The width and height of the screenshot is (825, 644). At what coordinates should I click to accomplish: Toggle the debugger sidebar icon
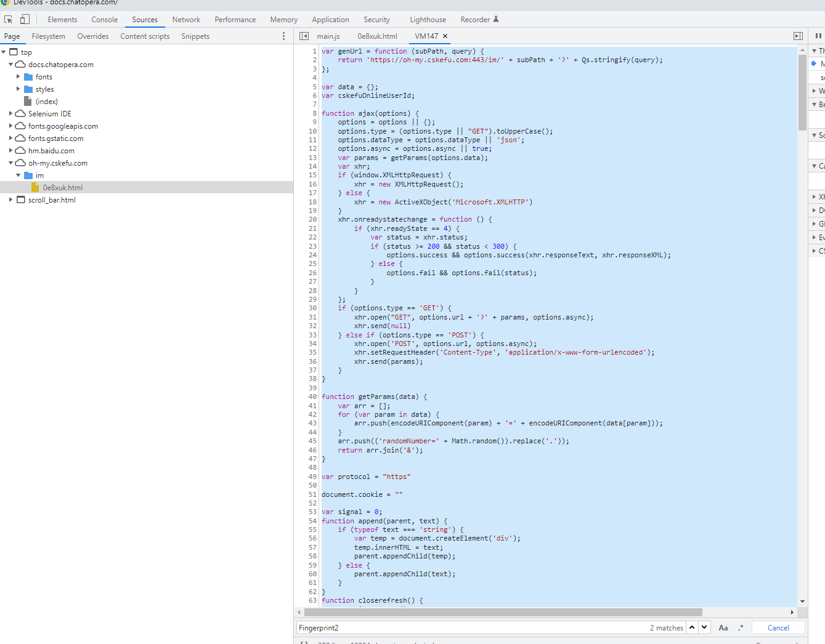(x=798, y=36)
